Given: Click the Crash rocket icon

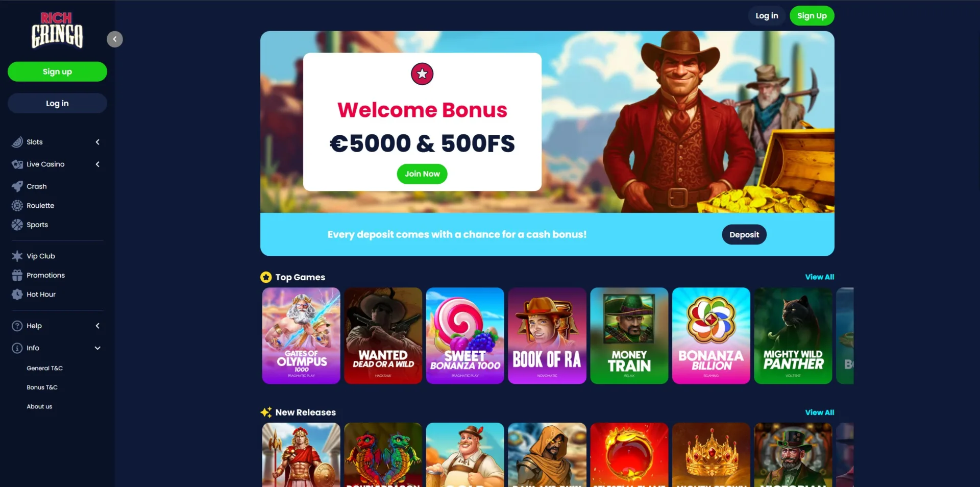Looking at the screenshot, I should tap(17, 186).
